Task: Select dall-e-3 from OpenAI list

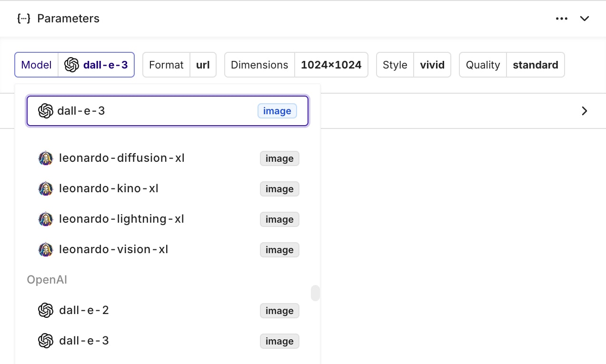Action: coord(168,341)
